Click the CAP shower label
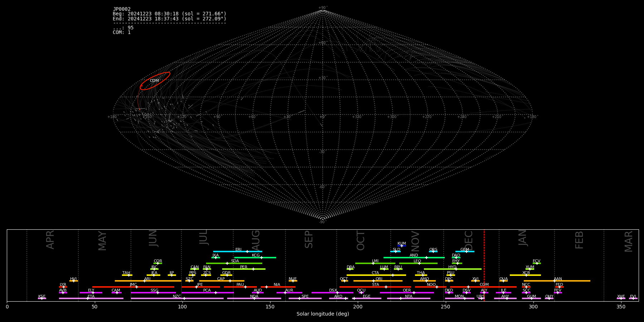The image size is (644, 322). 221,279
